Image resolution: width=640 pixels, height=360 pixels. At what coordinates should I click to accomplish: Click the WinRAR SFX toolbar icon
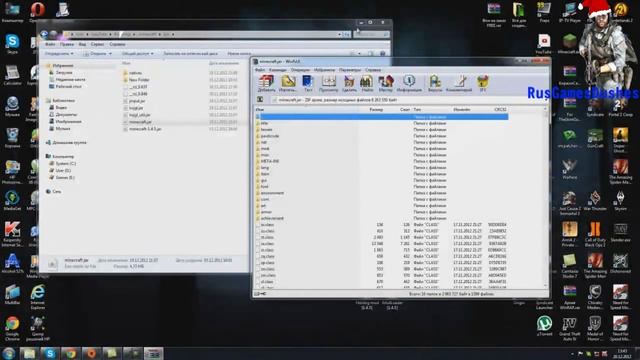click(x=482, y=83)
